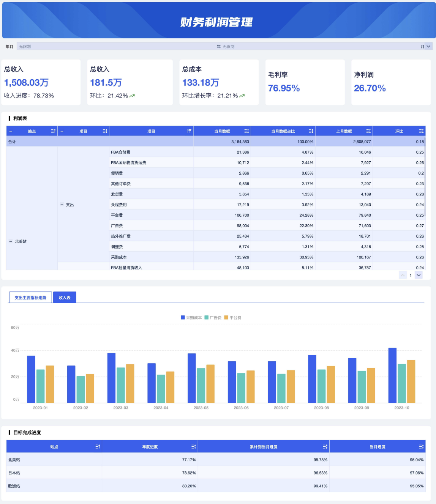Sort the 环比 column in profit table
This screenshot has height=504, width=436.
click(421, 131)
